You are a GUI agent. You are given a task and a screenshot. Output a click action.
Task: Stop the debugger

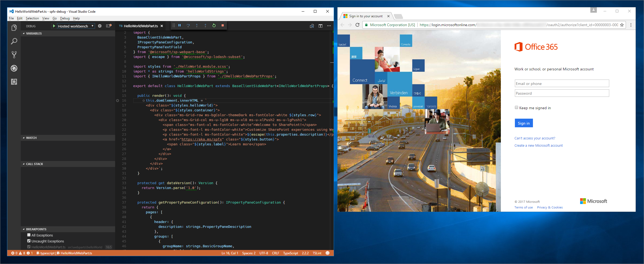click(222, 25)
